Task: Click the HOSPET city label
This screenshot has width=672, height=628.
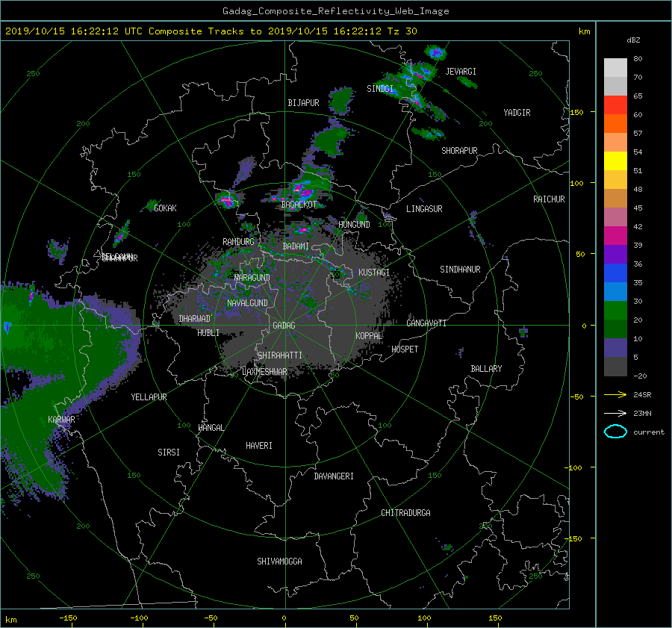Action: pyautogui.click(x=405, y=349)
